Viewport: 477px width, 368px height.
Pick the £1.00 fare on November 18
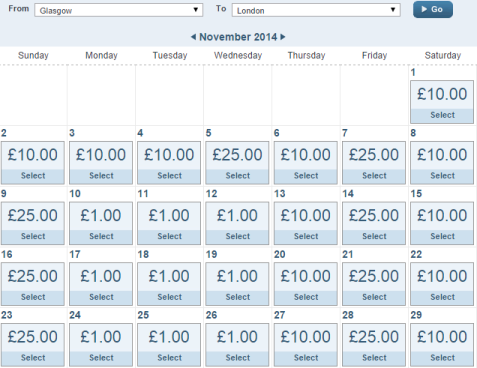[x=169, y=284]
